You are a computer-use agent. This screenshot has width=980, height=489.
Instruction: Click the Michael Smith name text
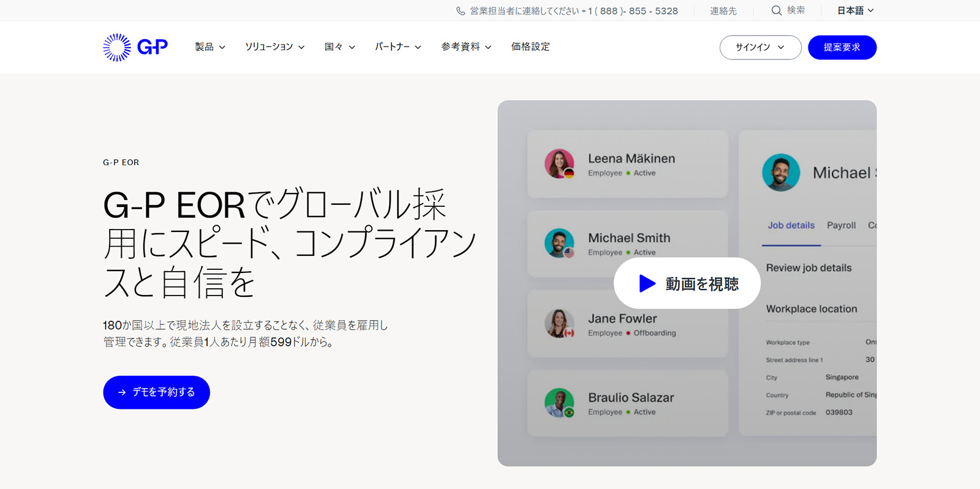coord(629,238)
